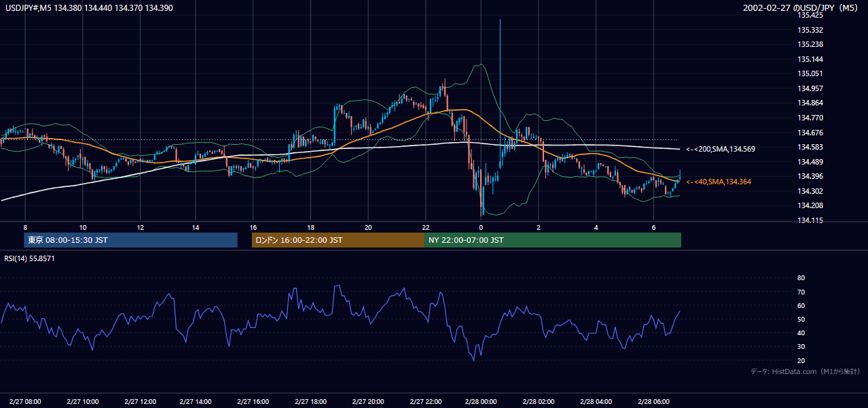Click the 2/27 18:00 bottom time label

310,401
